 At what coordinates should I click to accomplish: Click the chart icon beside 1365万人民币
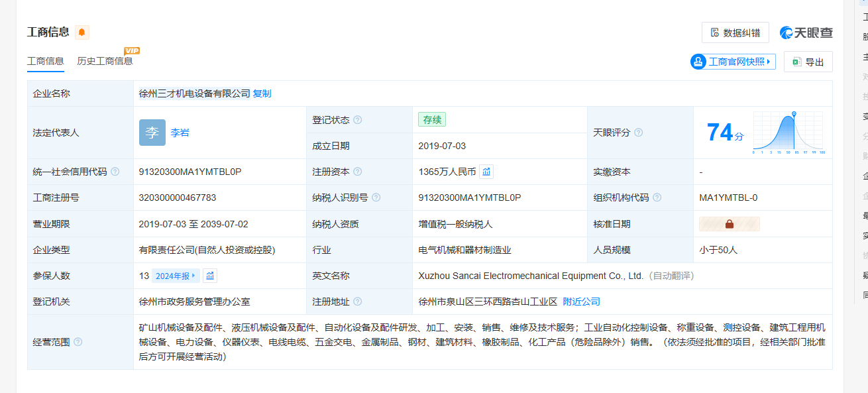pyautogui.click(x=486, y=172)
